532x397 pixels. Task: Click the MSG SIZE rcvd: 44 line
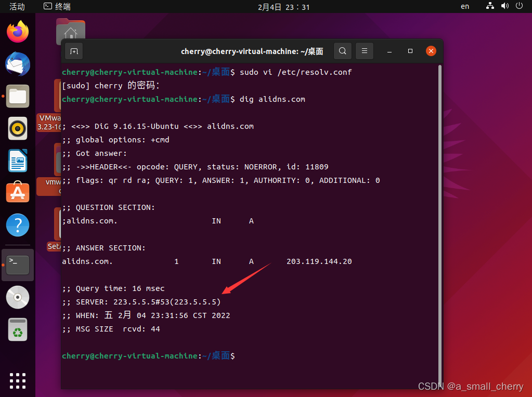point(111,329)
